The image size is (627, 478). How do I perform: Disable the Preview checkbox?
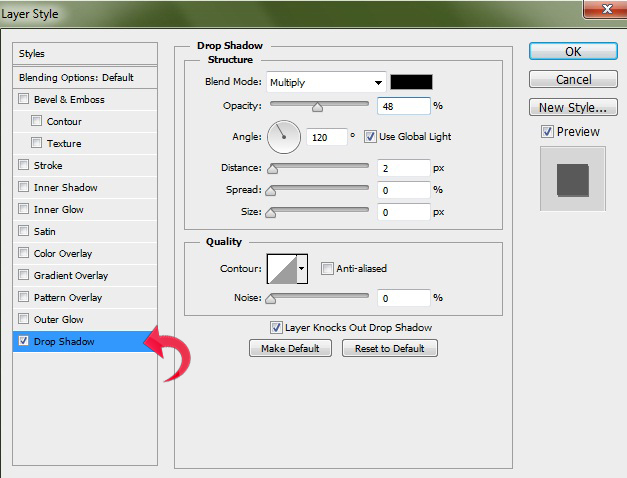546,132
